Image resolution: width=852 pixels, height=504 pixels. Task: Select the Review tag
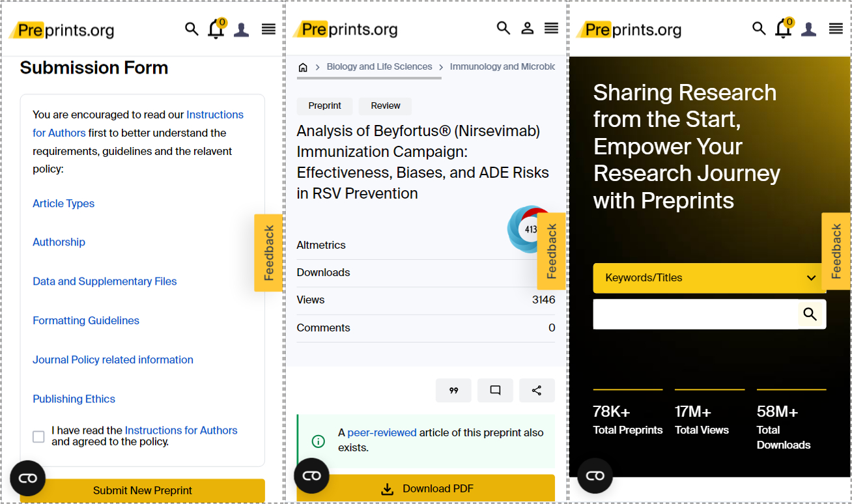tap(386, 106)
